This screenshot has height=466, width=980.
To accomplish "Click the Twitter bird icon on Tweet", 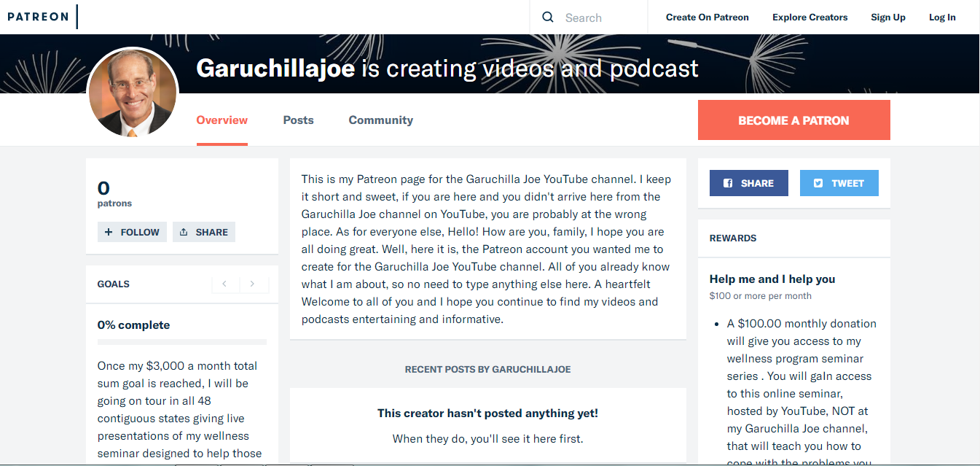I will pos(818,183).
